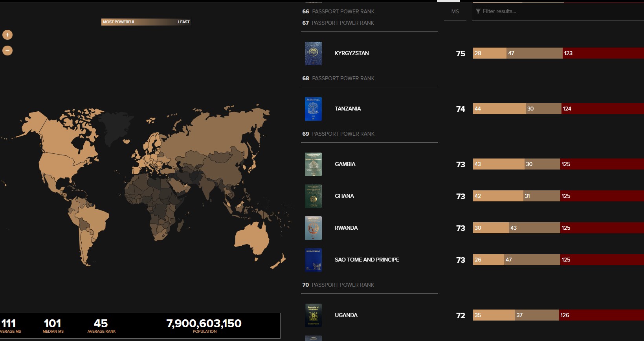
Task: Click the Tanzania passport cover image
Action: (x=313, y=109)
